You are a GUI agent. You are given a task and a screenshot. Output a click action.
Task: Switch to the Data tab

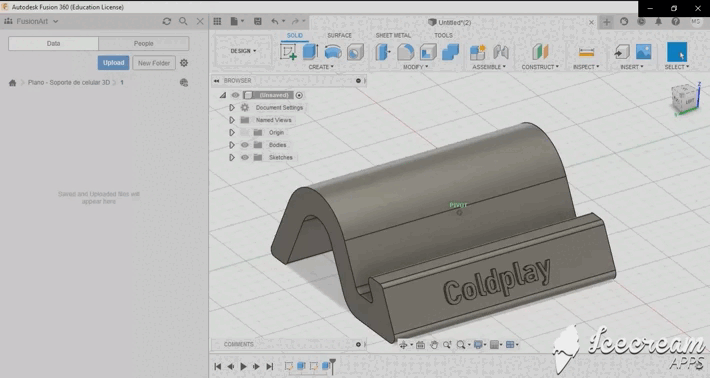click(x=53, y=43)
